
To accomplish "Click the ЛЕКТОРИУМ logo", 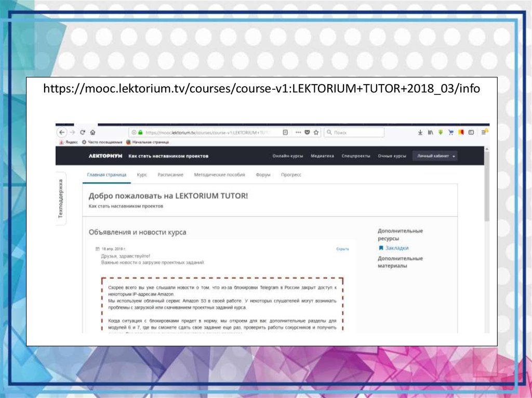I will (x=105, y=156).
